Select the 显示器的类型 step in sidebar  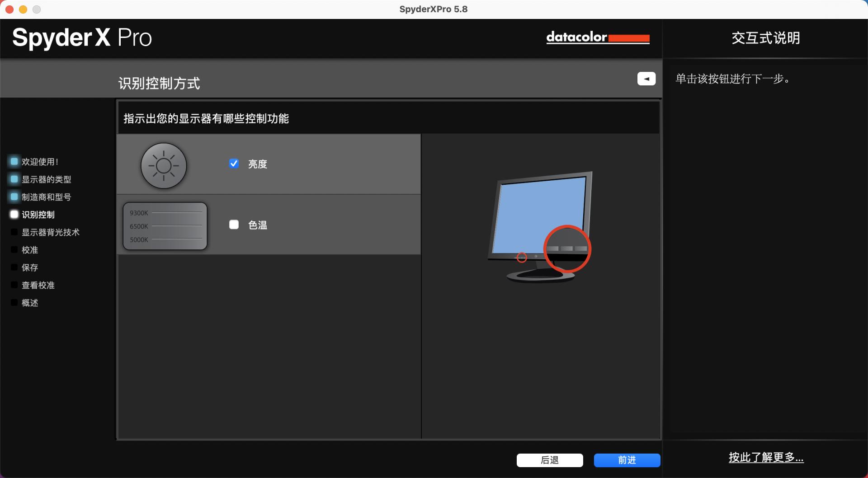(x=46, y=179)
